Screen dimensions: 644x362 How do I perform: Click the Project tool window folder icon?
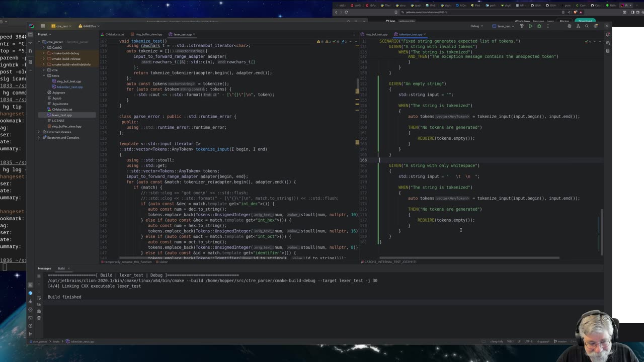30,34
